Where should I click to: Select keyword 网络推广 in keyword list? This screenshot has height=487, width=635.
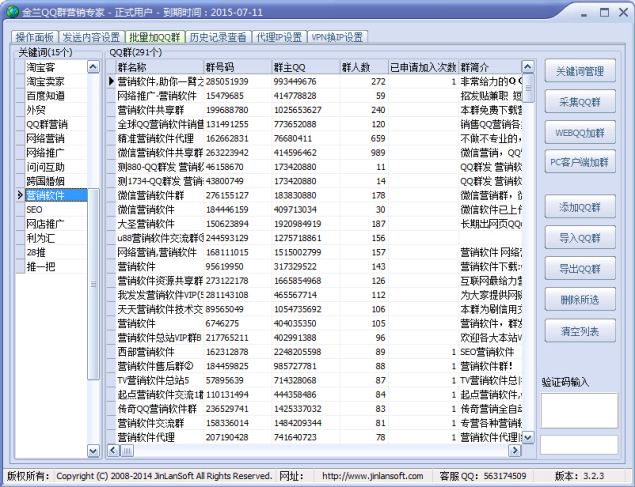tap(56, 153)
